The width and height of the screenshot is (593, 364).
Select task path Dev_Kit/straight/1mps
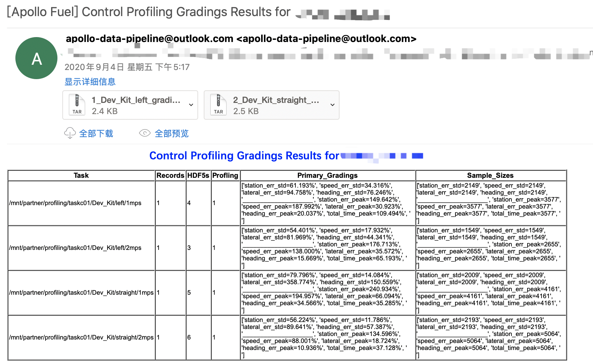(x=81, y=293)
